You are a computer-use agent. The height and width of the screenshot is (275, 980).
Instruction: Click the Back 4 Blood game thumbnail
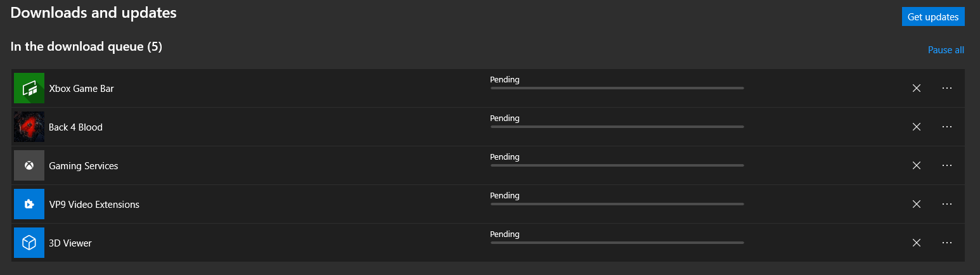point(29,127)
